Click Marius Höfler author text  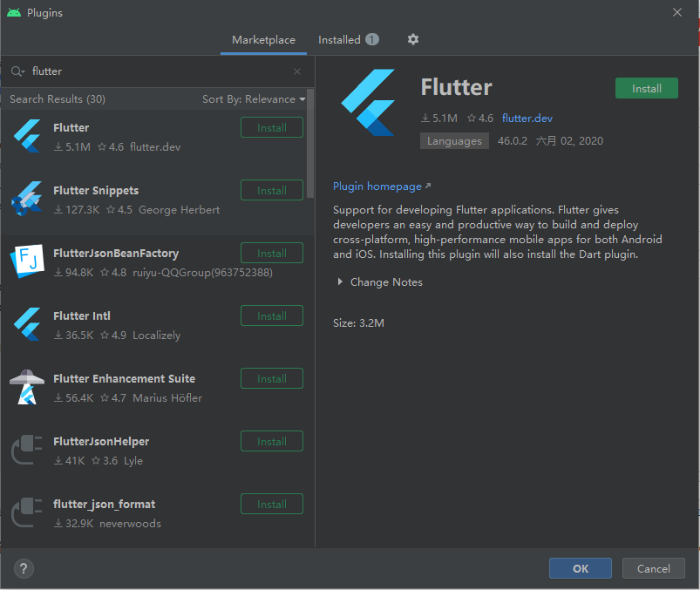(167, 398)
